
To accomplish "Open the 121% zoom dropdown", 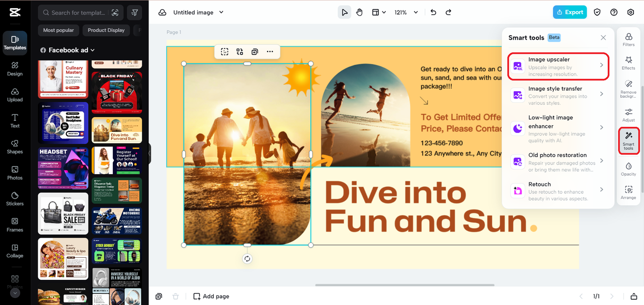I will click(x=407, y=13).
